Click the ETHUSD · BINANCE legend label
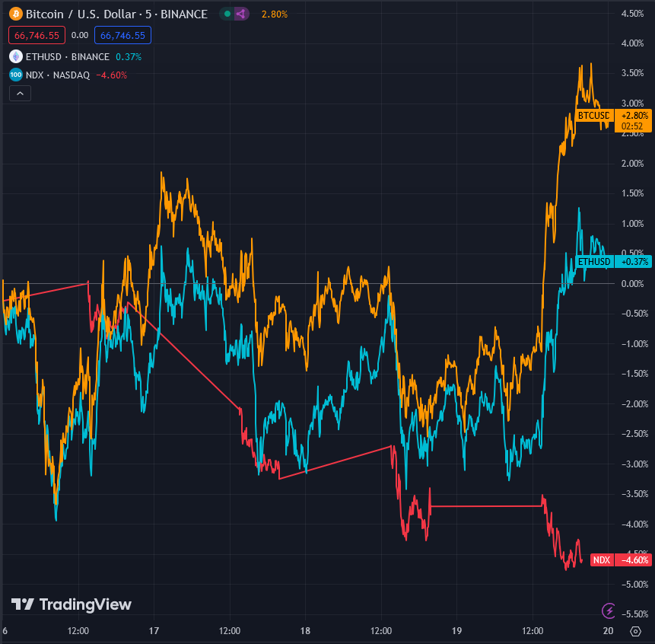This screenshot has height=644, width=655. pos(68,57)
